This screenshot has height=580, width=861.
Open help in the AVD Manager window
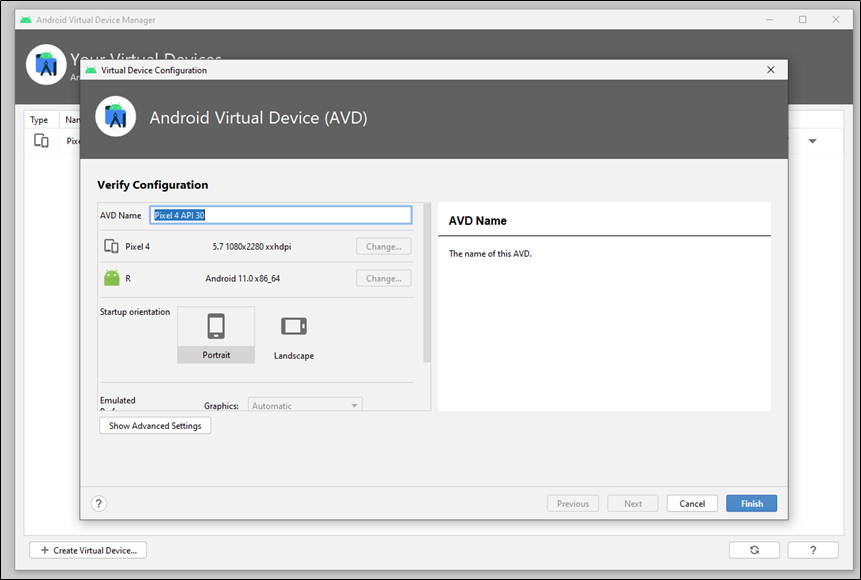pos(813,550)
